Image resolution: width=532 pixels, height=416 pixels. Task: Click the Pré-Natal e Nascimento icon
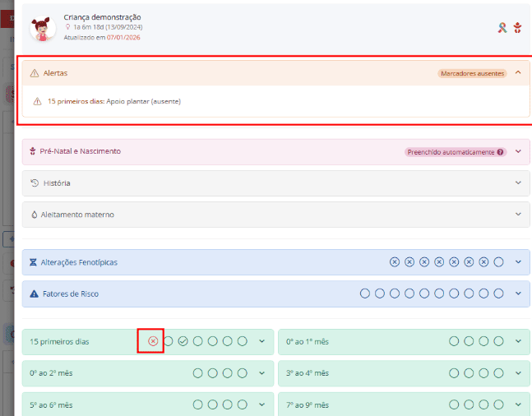click(34, 151)
